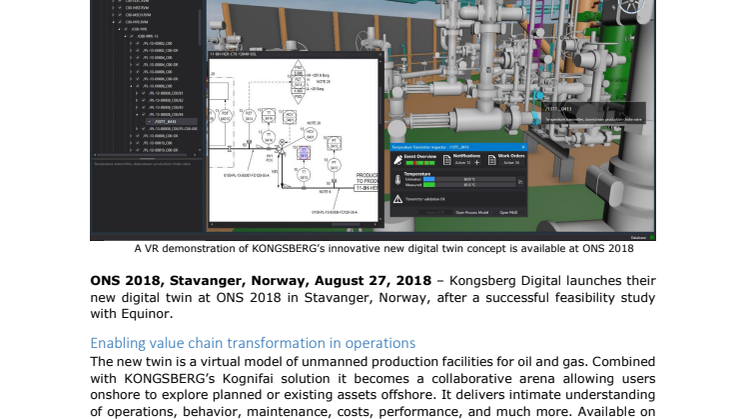Click the green Database status indicator
This screenshot has height=419, width=746.
[652, 237]
